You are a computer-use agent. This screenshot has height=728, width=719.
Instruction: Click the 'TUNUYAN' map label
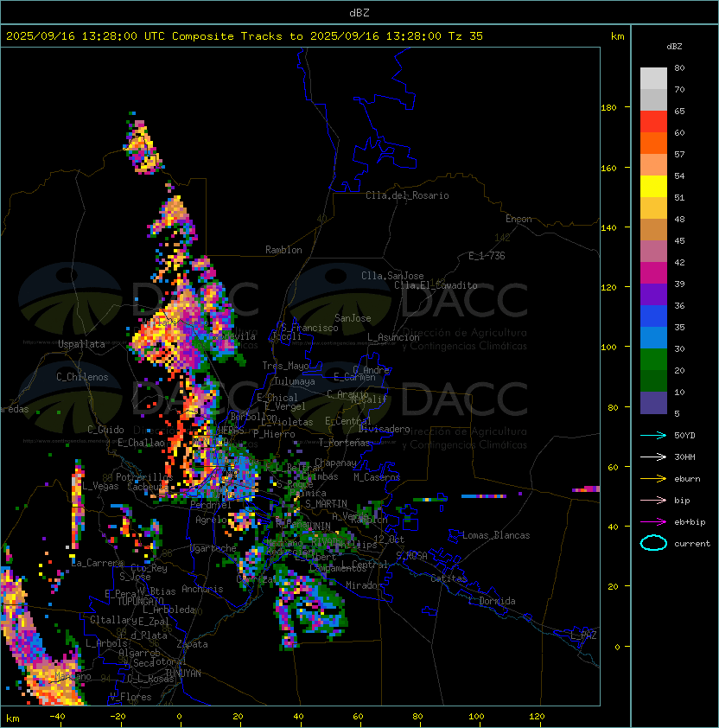click(x=183, y=674)
